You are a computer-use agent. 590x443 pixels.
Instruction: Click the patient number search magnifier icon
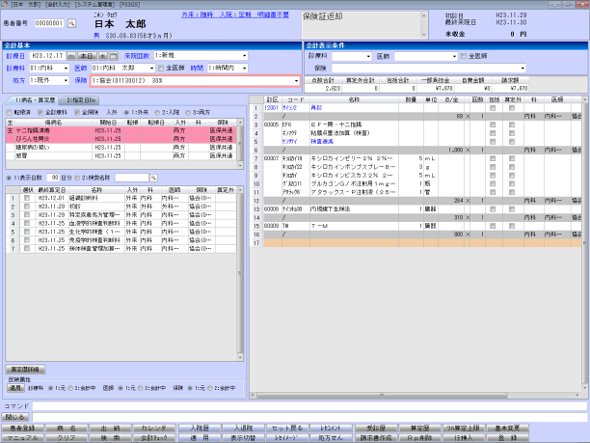coord(71,23)
